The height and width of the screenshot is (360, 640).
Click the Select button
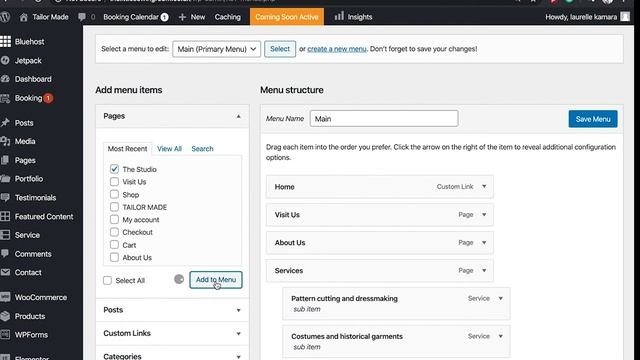[280, 49]
